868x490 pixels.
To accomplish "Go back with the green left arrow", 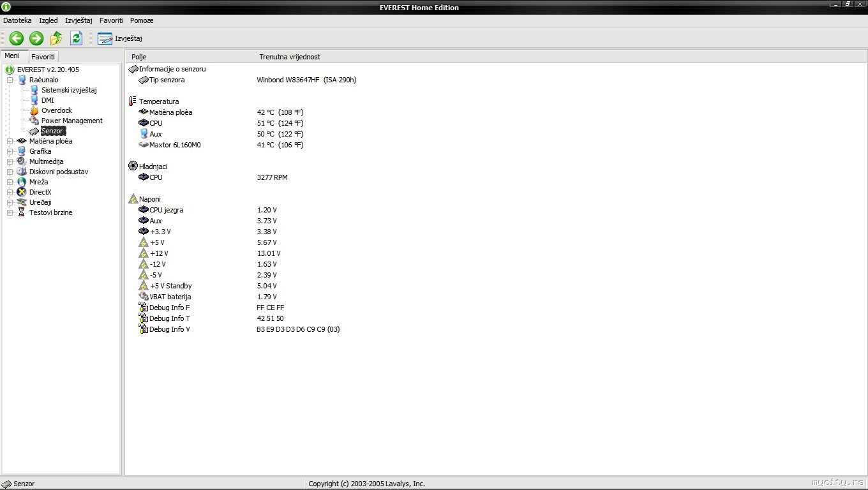I will click(x=17, y=38).
